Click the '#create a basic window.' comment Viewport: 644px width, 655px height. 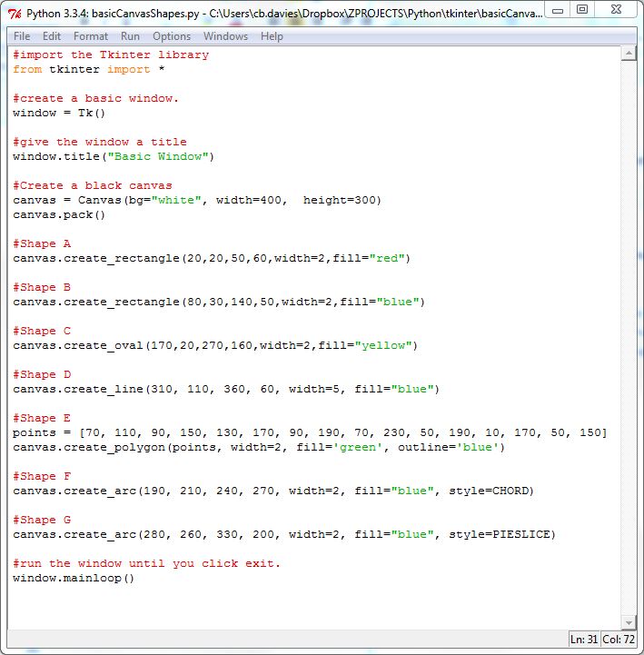[x=95, y=99]
